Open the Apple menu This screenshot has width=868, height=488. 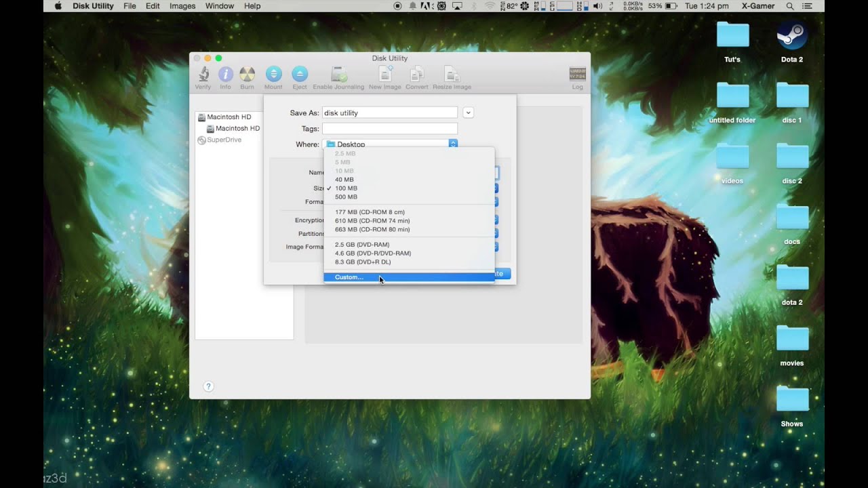pyautogui.click(x=58, y=6)
